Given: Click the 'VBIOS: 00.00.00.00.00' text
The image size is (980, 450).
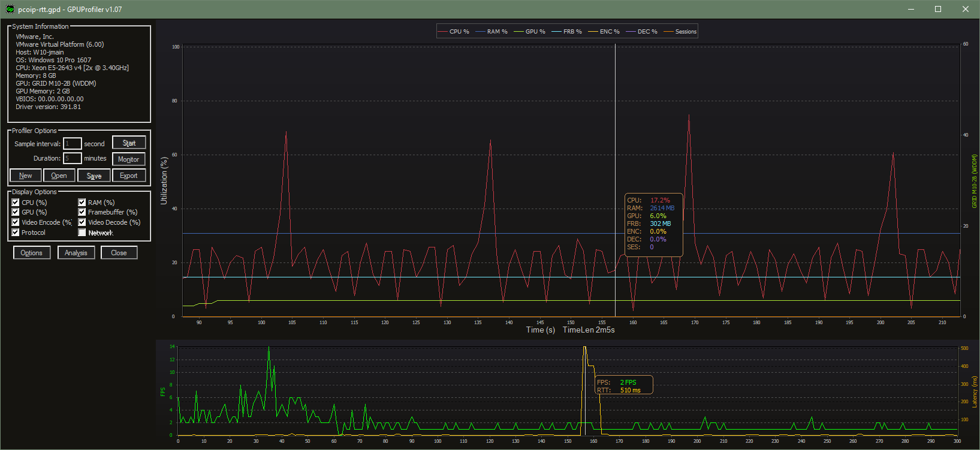Looking at the screenshot, I should click(x=50, y=99).
